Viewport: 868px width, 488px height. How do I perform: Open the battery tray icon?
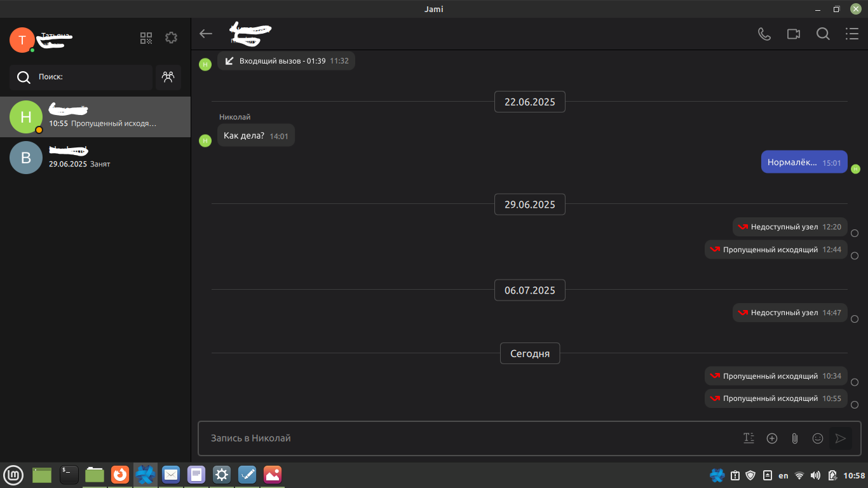832,475
